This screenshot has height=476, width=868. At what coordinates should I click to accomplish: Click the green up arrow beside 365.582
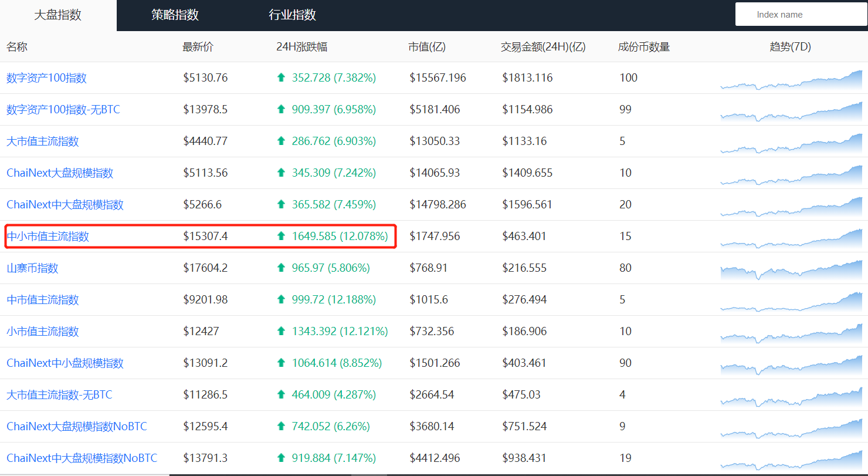point(281,204)
